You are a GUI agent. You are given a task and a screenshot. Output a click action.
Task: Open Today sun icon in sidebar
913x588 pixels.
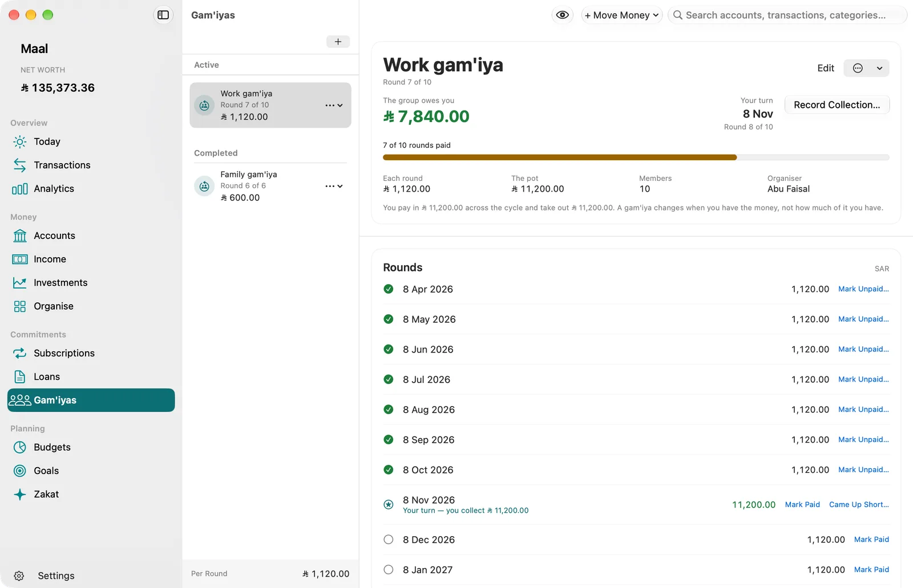(x=20, y=141)
